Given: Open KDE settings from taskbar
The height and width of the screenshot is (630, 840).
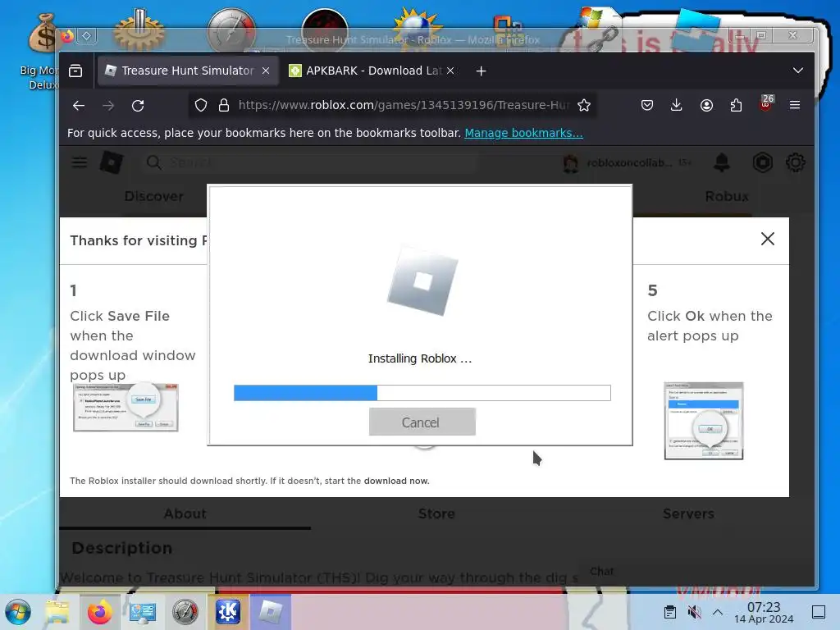Looking at the screenshot, I should point(228,612).
